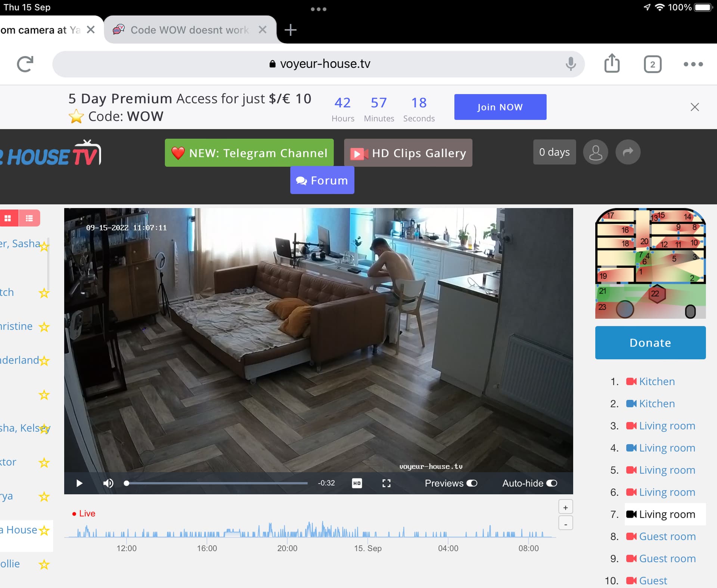Mute the video player volume
The image size is (717, 588).
click(x=108, y=483)
